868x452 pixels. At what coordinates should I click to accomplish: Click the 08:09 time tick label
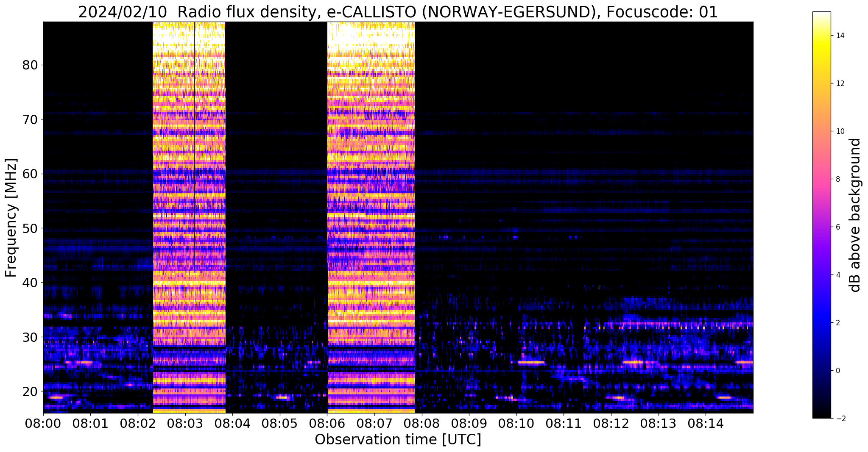click(469, 423)
